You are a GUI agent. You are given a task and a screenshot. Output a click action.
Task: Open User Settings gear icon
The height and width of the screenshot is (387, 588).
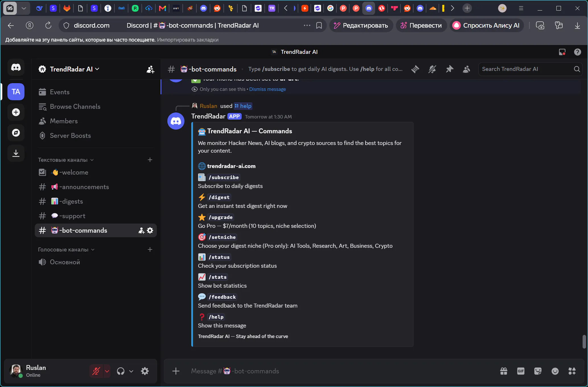tap(145, 371)
